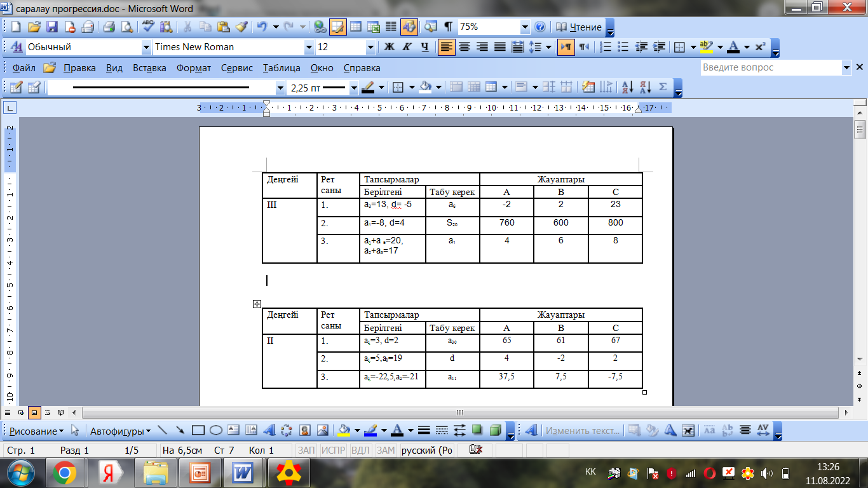Insert a table from the standard toolbar

click(x=355, y=27)
